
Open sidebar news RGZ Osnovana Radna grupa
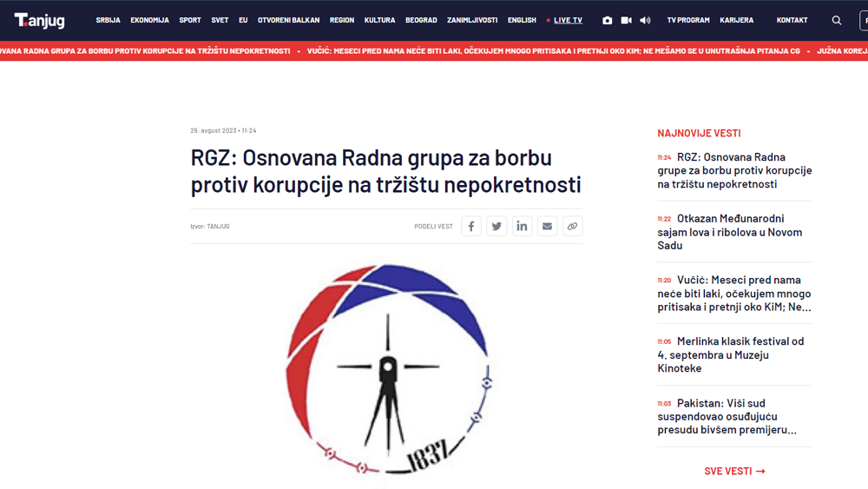coord(734,170)
